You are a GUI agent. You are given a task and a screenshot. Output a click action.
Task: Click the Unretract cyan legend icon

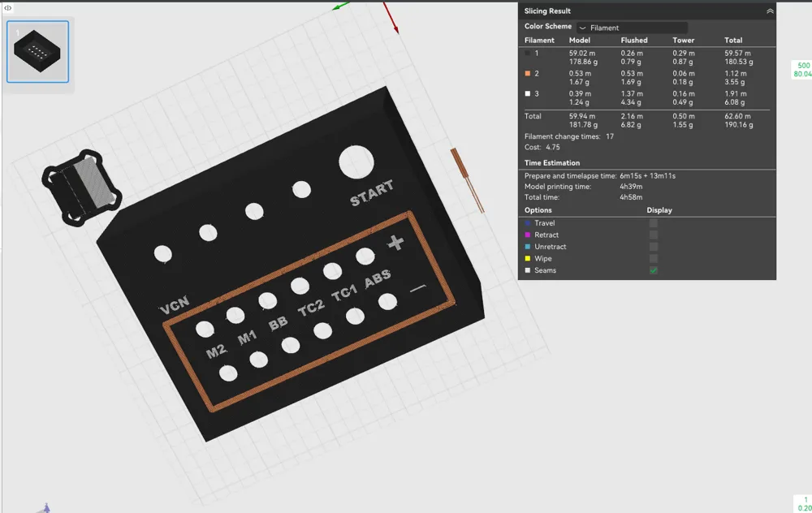point(528,247)
